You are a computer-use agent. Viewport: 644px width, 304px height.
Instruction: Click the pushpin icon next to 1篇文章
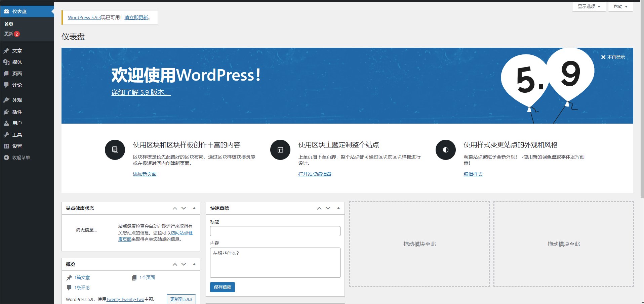69,277
